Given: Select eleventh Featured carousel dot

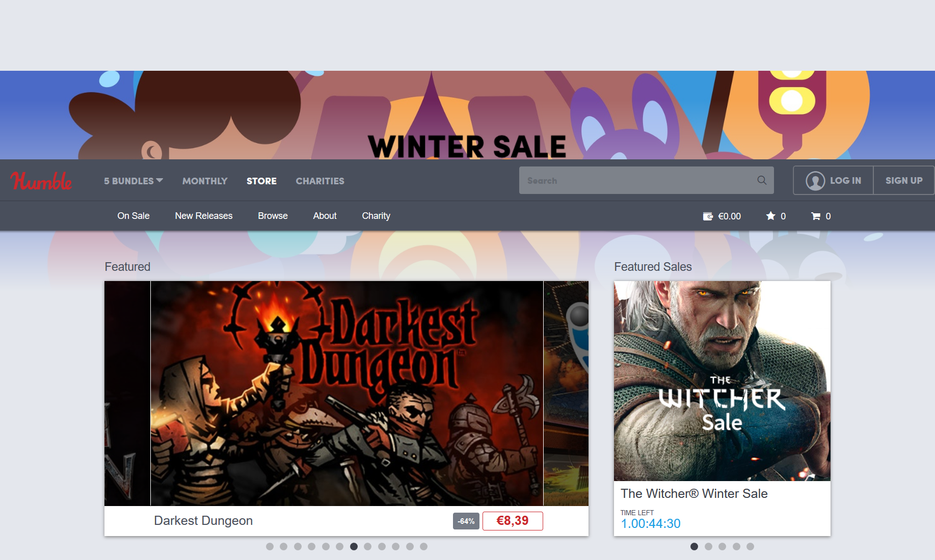Looking at the screenshot, I should pos(410,546).
